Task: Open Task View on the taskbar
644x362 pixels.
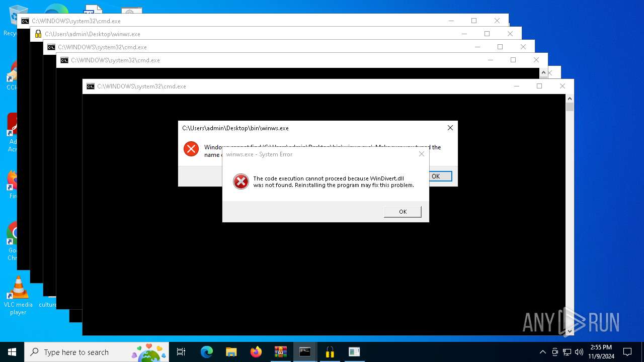Action: (181, 352)
